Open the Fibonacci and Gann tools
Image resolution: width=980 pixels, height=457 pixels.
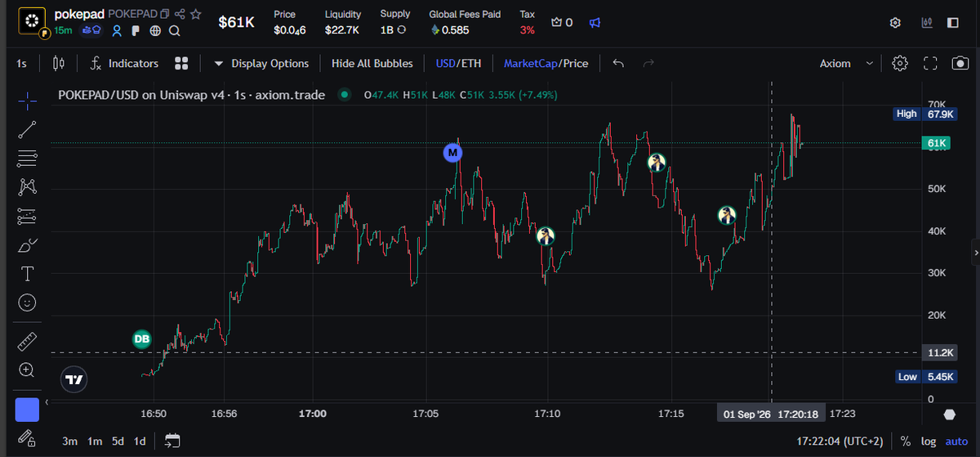pos(27,159)
